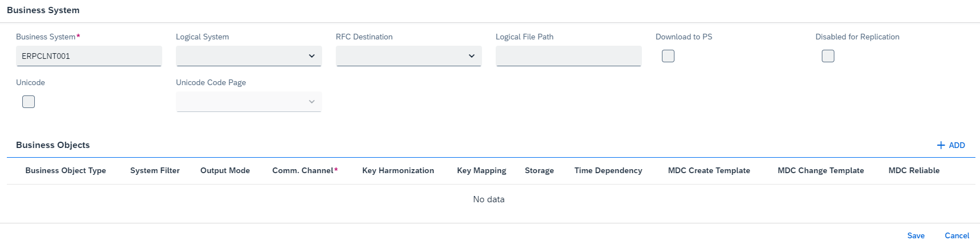Cancel the business system dialog
Screen dimensions: 980x244
[x=957, y=235]
